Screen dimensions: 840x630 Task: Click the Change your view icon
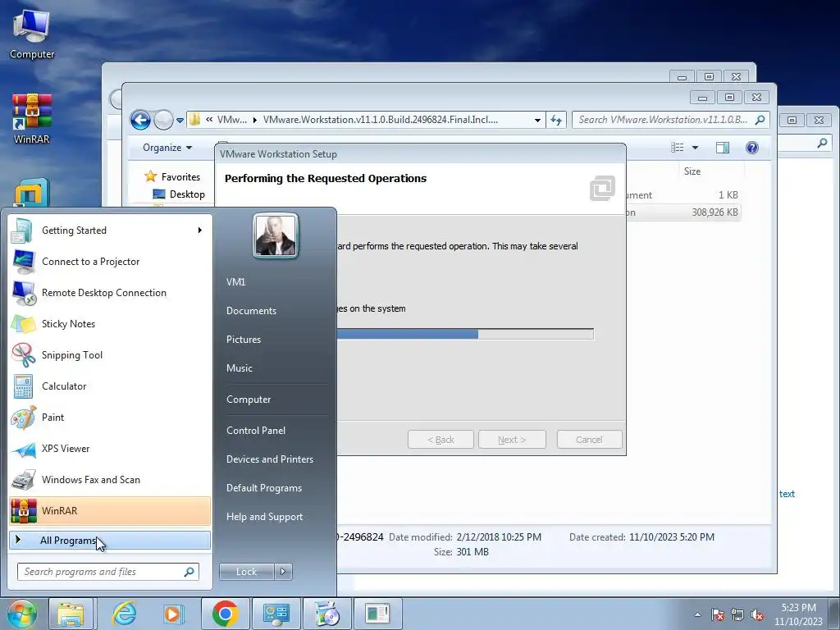click(678, 148)
